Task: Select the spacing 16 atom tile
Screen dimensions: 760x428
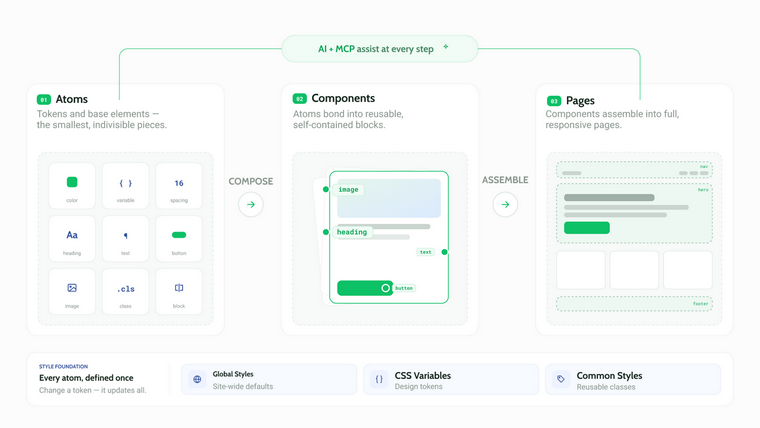Action: coord(179,186)
